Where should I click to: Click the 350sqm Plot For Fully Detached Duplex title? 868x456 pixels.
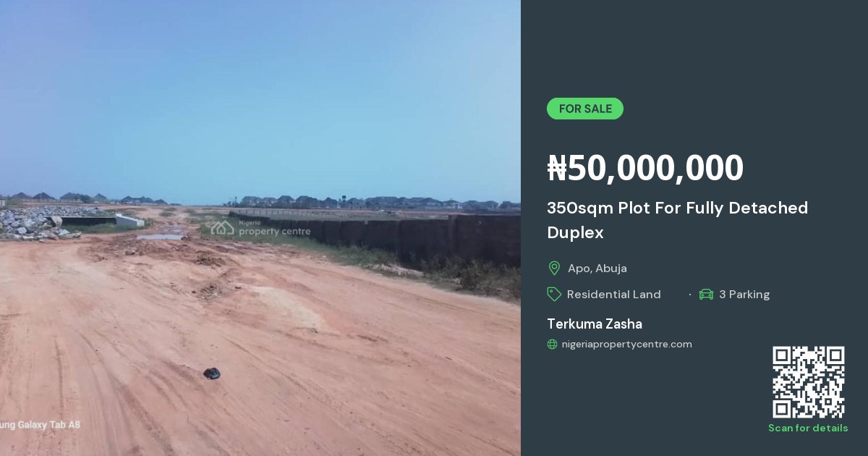point(677,220)
